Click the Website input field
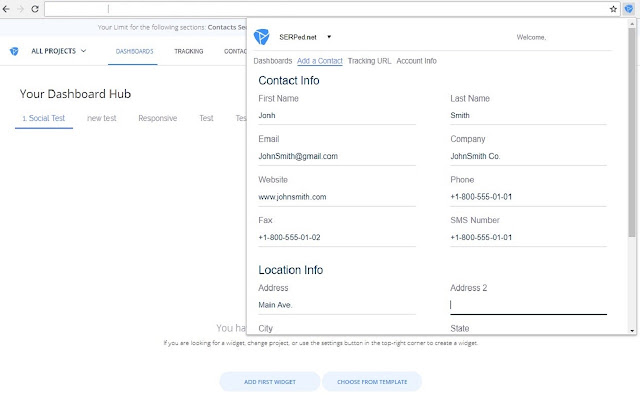The width and height of the screenshot is (640, 400). pyautogui.click(x=337, y=197)
